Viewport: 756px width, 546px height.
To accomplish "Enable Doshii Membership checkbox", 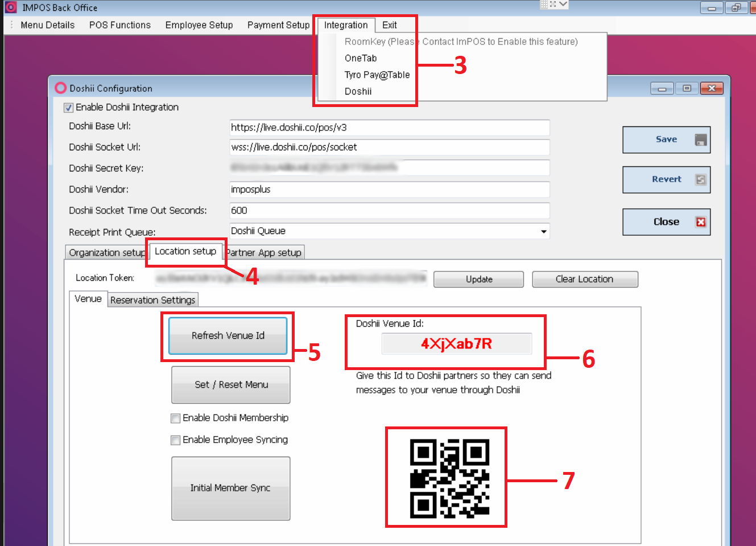I will click(x=176, y=418).
